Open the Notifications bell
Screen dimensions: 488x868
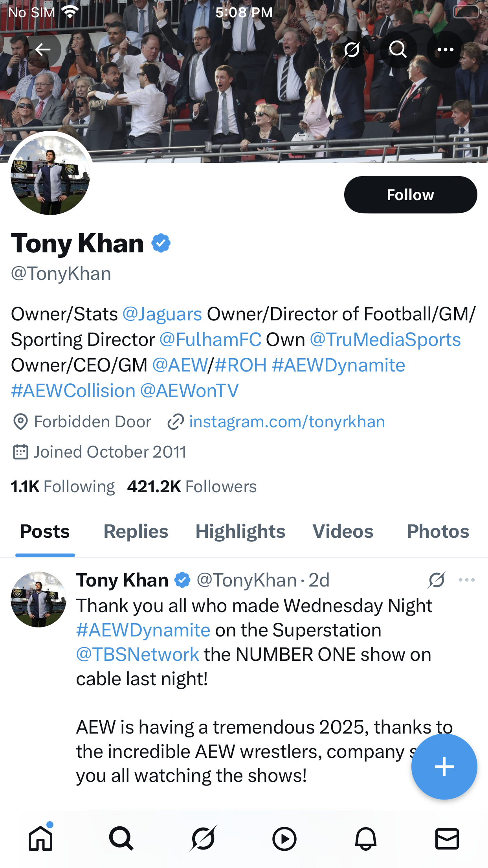click(365, 839)
